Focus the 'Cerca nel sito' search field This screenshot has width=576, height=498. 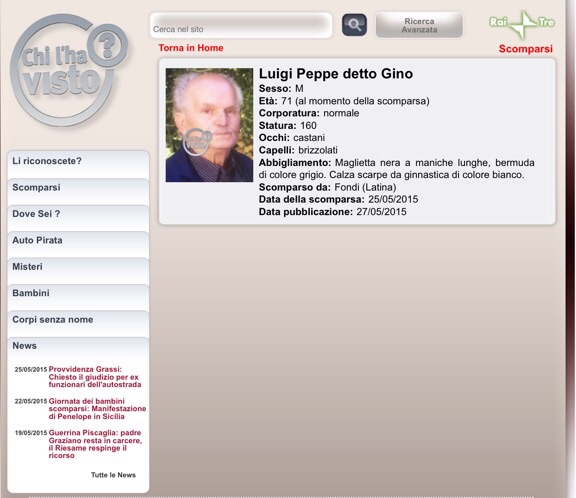[241, 26]
